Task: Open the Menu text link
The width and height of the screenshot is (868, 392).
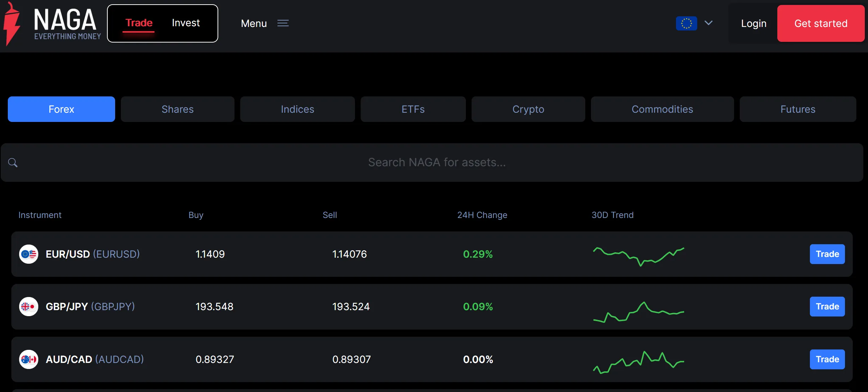Action: point(254,23)
